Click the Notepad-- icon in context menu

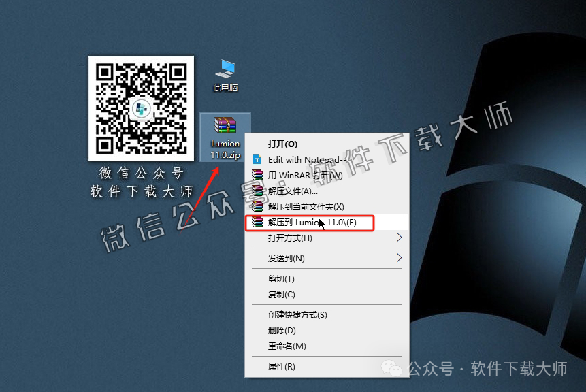click(x=257, y=159)
